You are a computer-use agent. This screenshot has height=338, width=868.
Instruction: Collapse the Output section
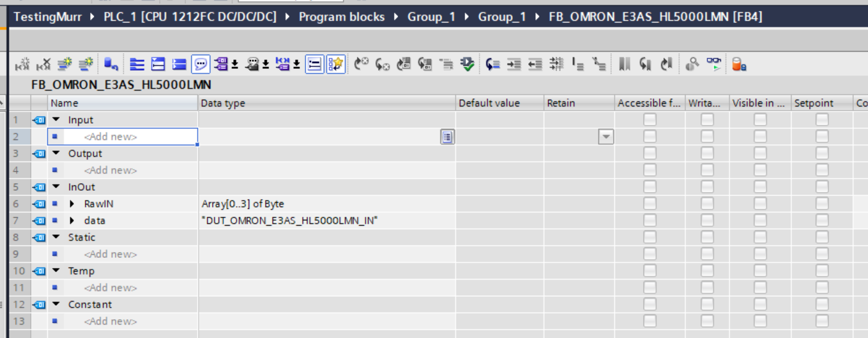(x=56, y=153)
